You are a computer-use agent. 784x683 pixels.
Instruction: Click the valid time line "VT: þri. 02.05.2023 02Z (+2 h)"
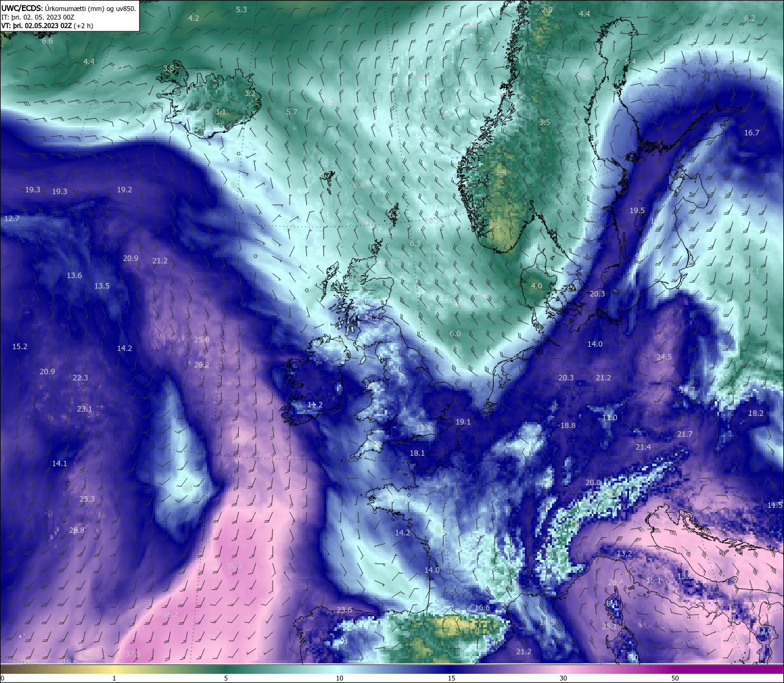[x=47, y=26]
